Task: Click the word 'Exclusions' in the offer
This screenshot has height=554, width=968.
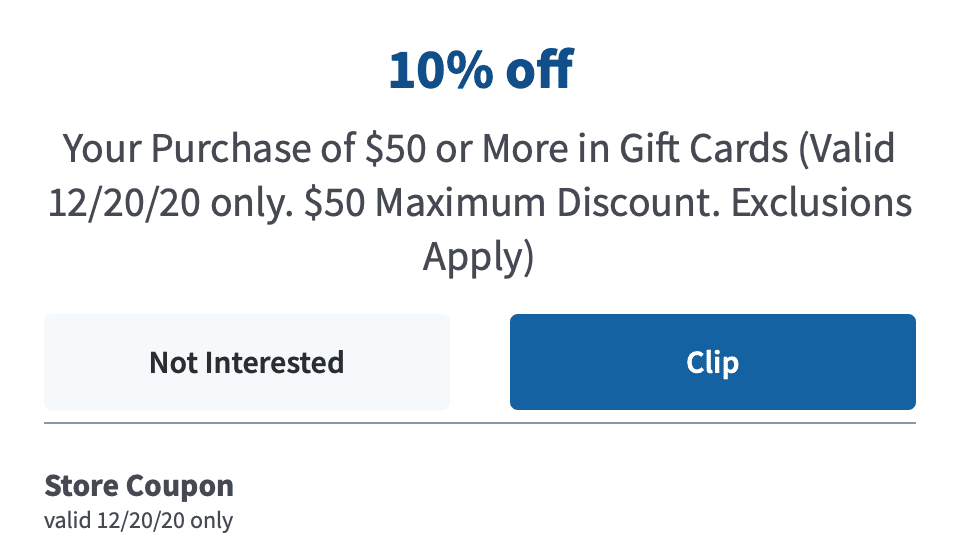Action: 822,203
